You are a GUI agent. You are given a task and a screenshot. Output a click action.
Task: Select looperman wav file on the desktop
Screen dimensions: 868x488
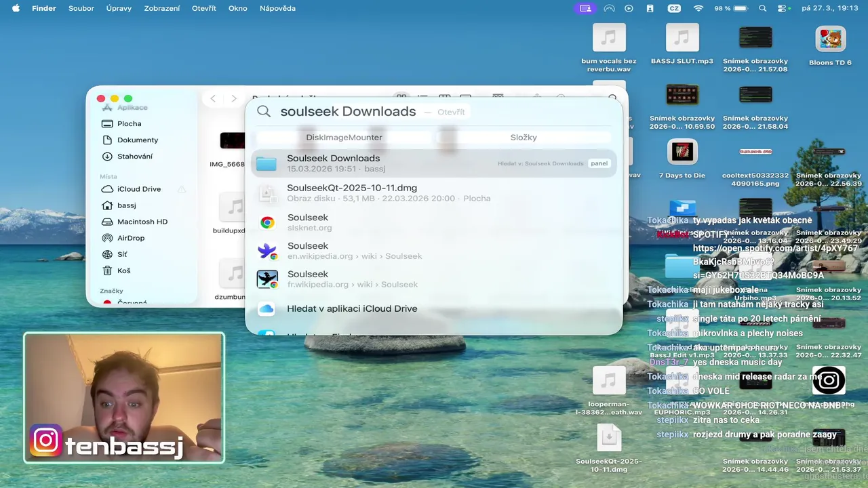(x=609, y=381)
